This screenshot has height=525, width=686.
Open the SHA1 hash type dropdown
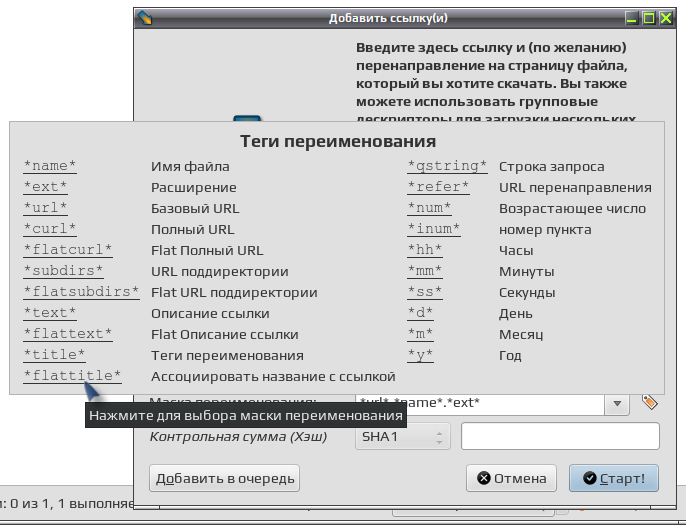[402, 436]
